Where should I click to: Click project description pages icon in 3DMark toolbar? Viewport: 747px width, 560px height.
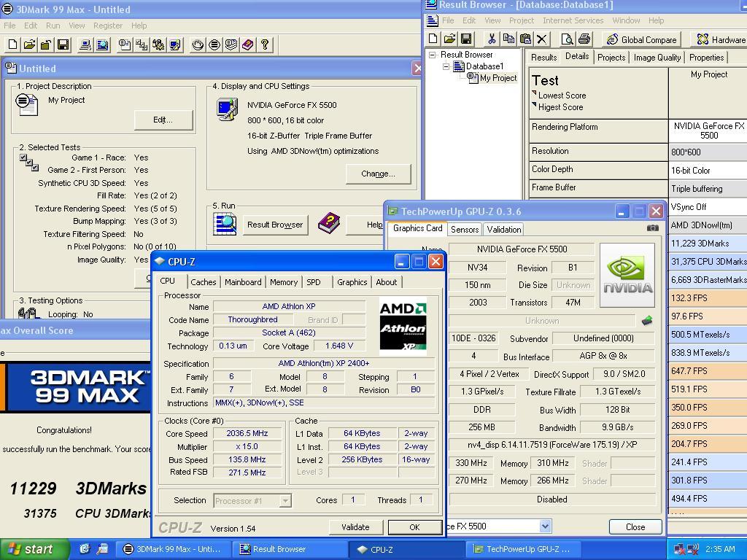[125, 44]
